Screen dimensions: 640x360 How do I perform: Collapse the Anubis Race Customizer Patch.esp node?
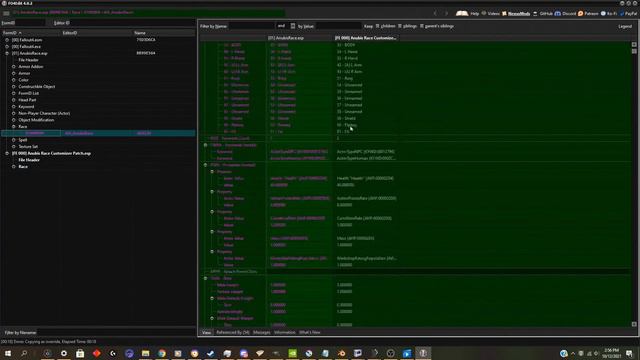click(x=7, y=153)
